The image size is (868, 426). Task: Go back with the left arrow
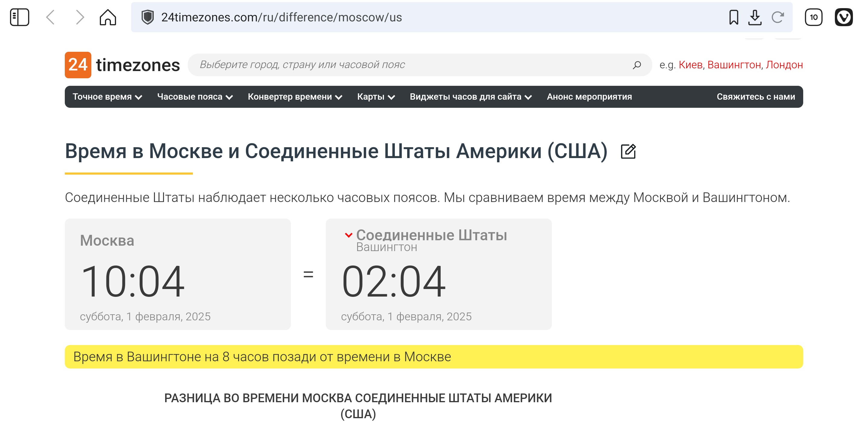(50, 17)
